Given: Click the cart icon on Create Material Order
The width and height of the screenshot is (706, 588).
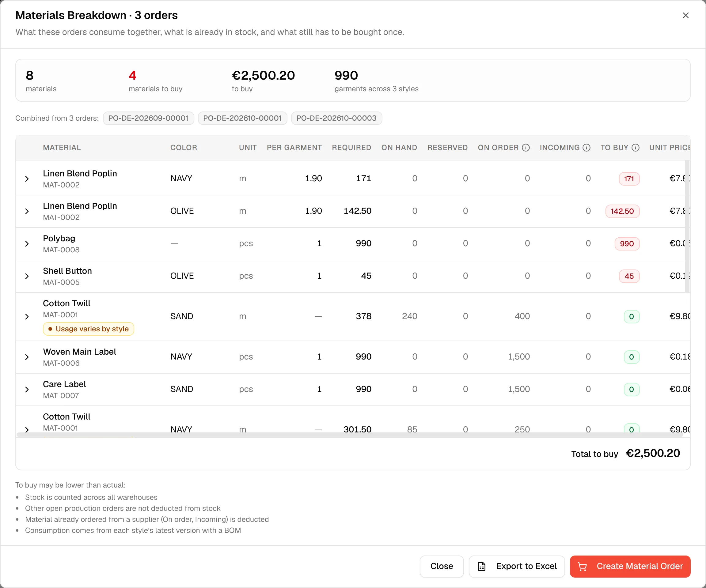Looking at the screenshot, I should coord(582,567).
